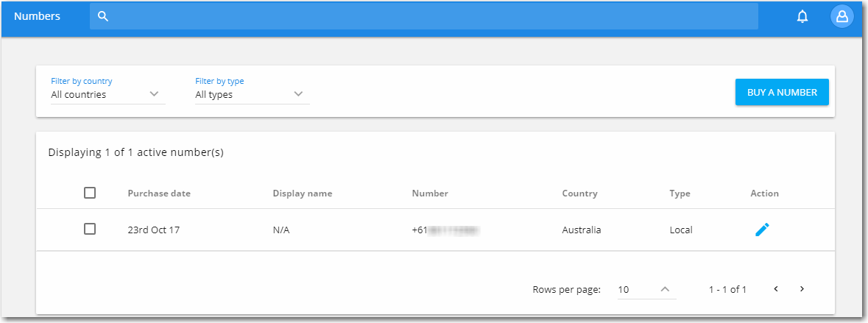
Task: Click the search magnifier icon
Action: pos(102,17)
